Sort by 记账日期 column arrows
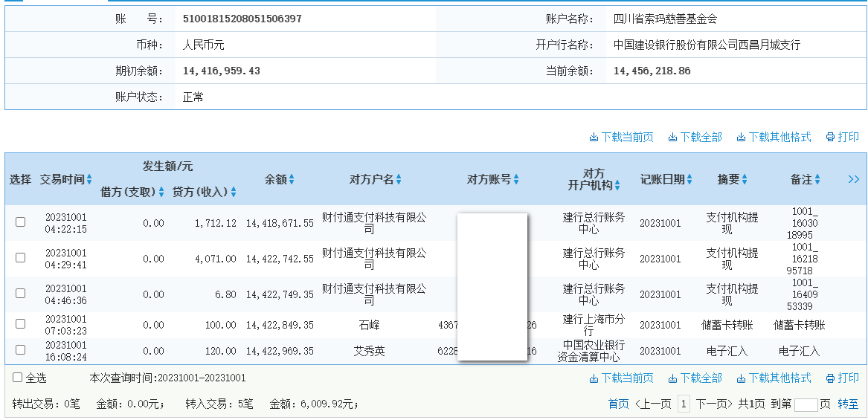The height and width of the screenshot is (420, 868). tap(689, 180)
